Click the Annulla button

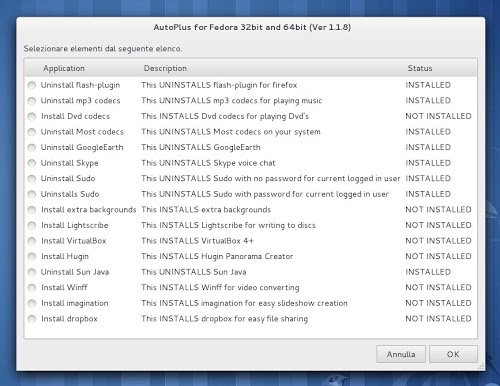pos(401,354)
